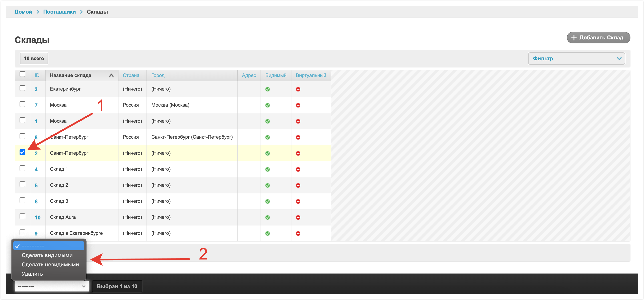This screenshot has width=644, height=300.
Task: Expand the Фильтр dropdown
Action: pos(576,59)
